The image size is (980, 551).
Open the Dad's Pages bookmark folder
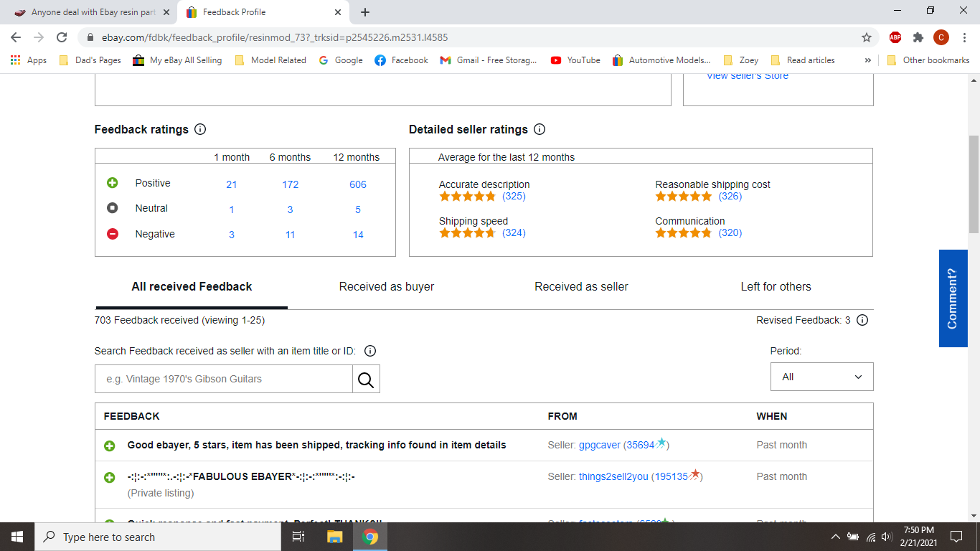pos(90,60)
